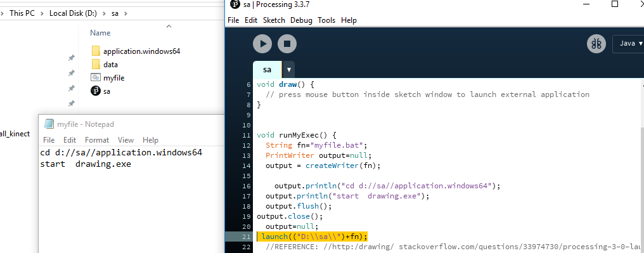Open Notepad Help menu
The height and width of the screenshot is (253, 644).
pyautogui.click(x=150, y=140)
